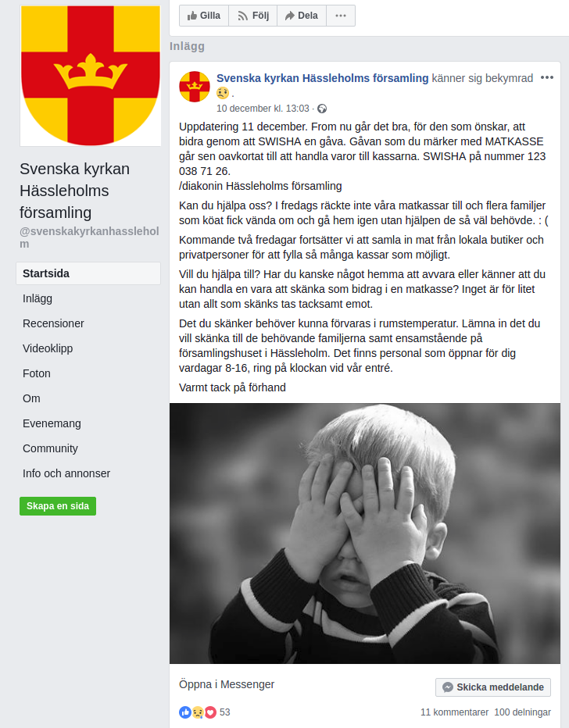This screenshot has width=569, height=728.
Task: Share the page using Dela
Action: tap(302, 16)
